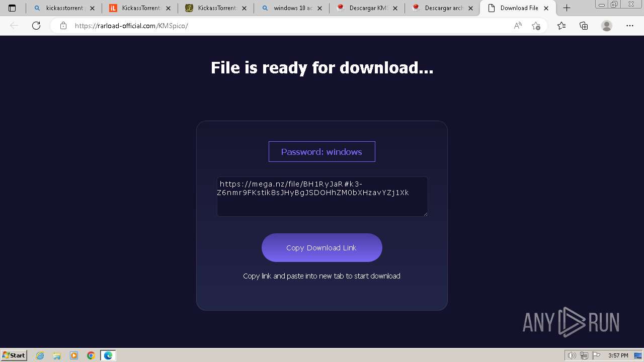The width and height of the screenshot is (644, 362).
Task: Click the File is ready for download heading
Action: (x=322, y=67)
